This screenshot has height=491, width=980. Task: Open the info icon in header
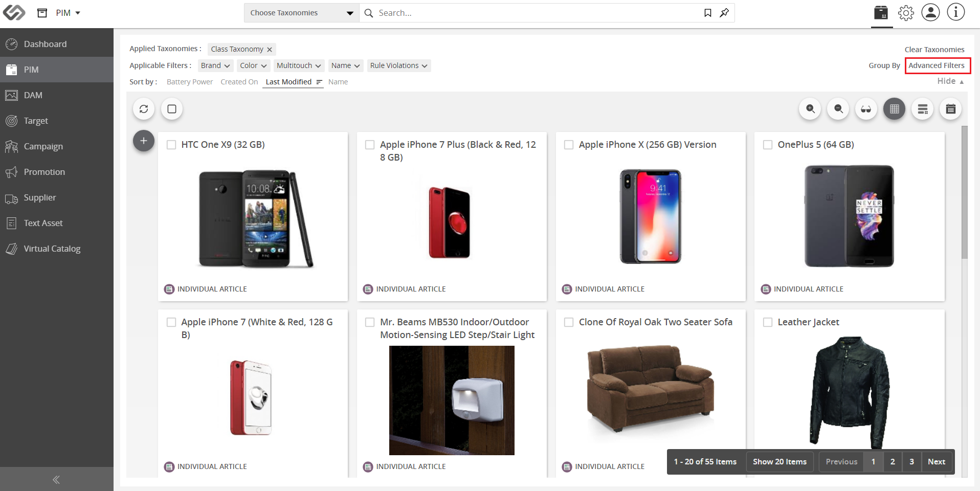[955, 12]
